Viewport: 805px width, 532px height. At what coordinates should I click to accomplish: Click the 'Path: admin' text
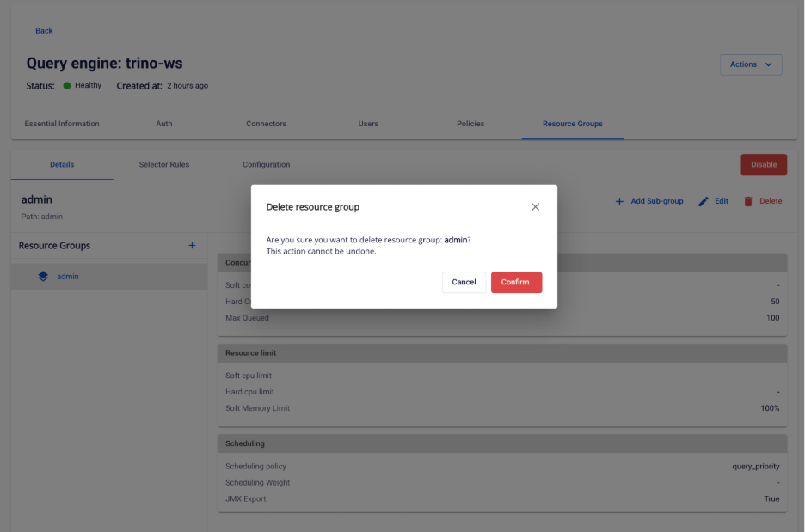tap(41, 217)
